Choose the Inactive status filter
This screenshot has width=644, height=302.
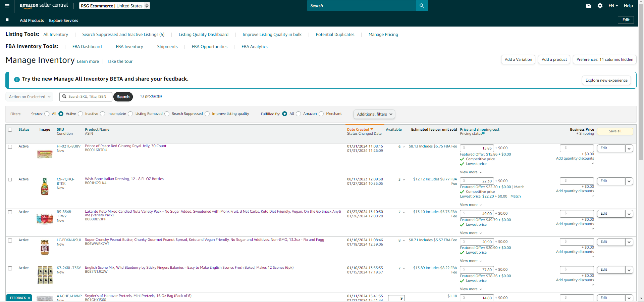coord(80,114)
